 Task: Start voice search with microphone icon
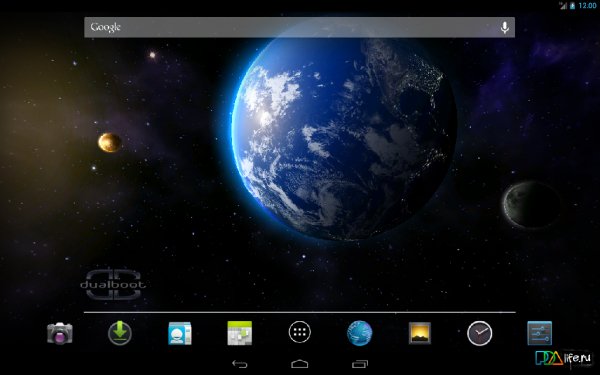(505, 27)
